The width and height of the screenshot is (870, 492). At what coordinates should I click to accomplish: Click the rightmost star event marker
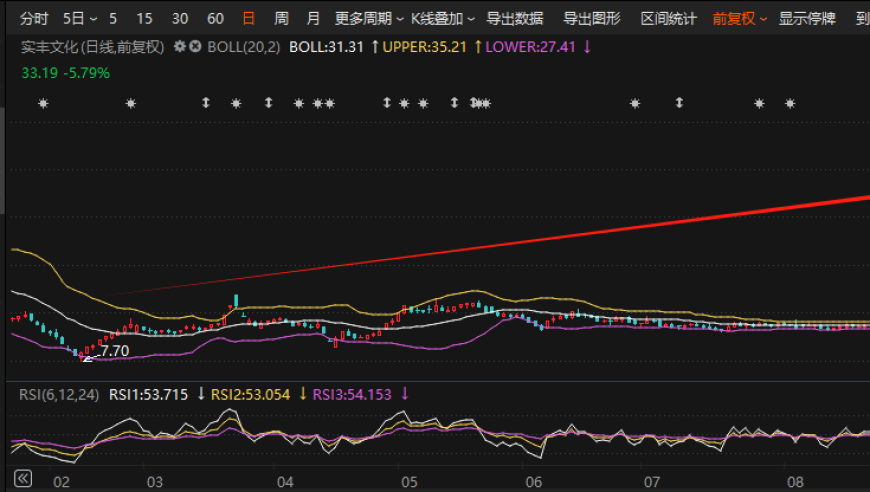[x=790, y=103]
